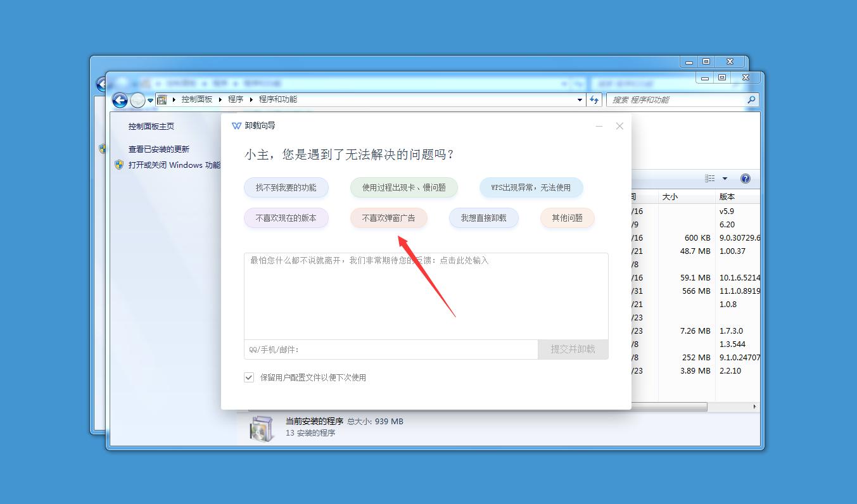Click the 提交并卸载 button

tap(572, 349)
